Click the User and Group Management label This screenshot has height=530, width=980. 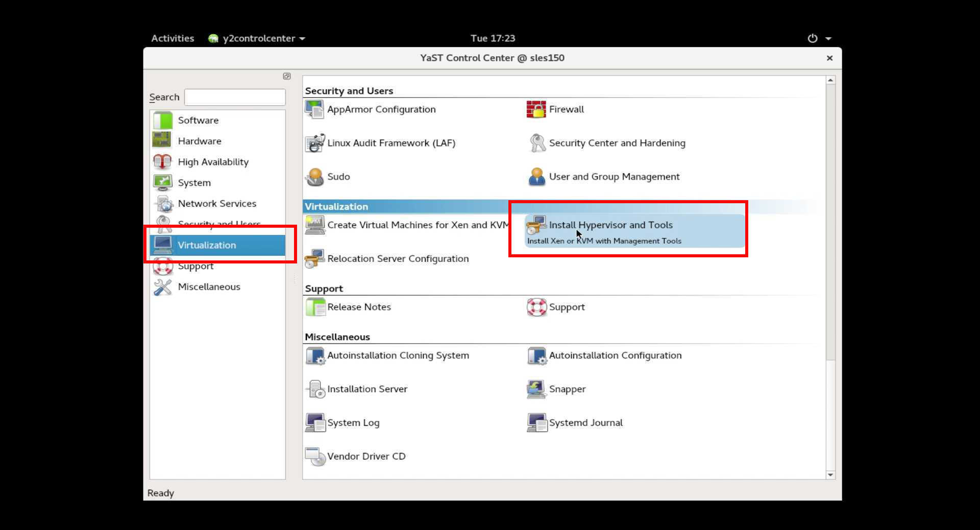pyautogui.click(x=614, y=177)
